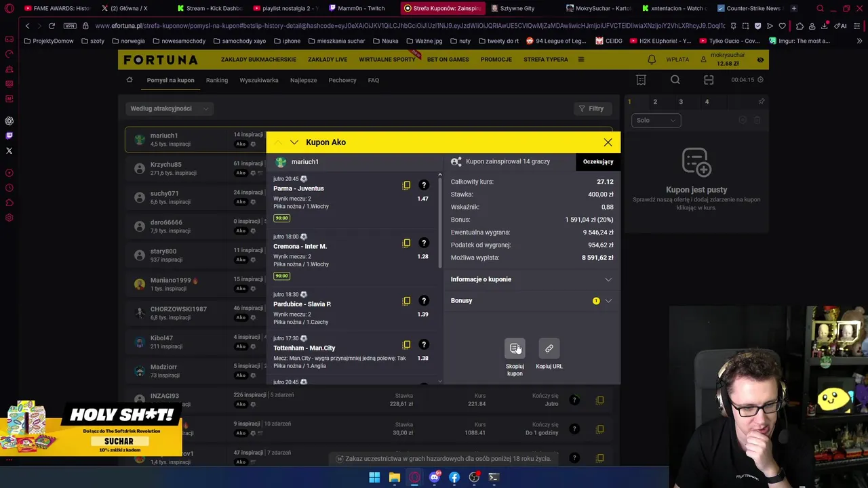This screenshot has width=868, height=488.
Task: Copy the Tottenham - Man.City bet icon
Action: click(406, 344)
